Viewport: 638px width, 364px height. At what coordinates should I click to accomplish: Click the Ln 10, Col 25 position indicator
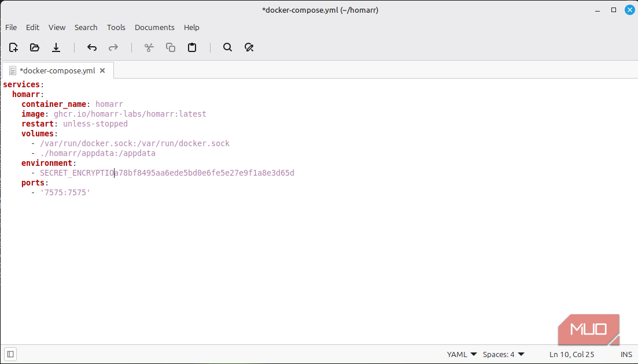571,354
